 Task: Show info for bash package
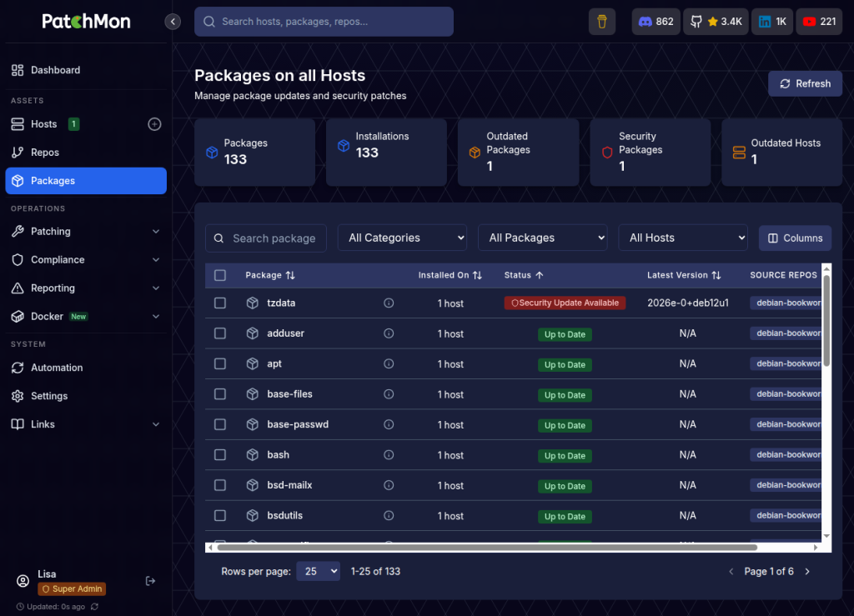coord(389,455)
